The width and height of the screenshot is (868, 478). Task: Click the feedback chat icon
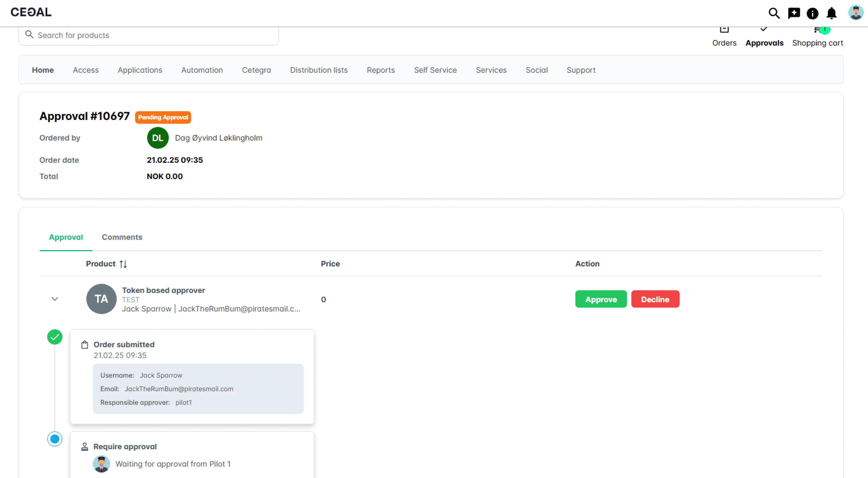coord(794,13)
